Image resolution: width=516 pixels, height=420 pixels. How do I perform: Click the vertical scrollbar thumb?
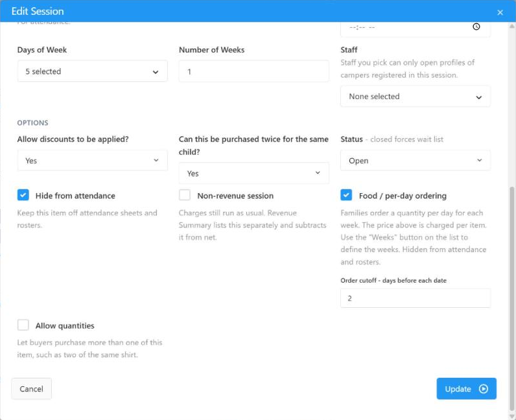[x=512, y=298]
